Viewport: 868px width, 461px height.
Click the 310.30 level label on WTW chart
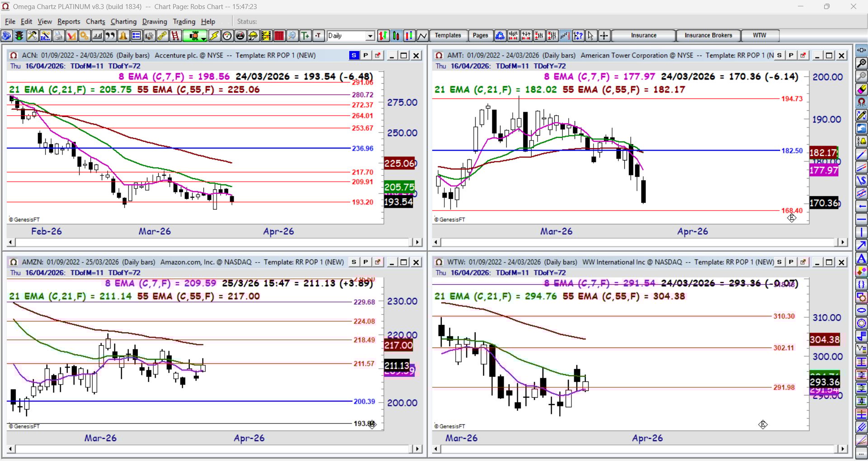[784, 316]
